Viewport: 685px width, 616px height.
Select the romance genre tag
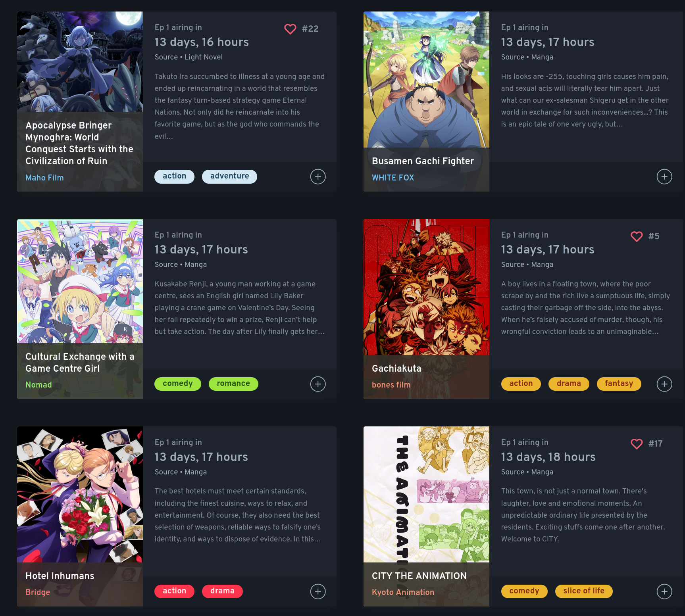[x=233, y=384]
